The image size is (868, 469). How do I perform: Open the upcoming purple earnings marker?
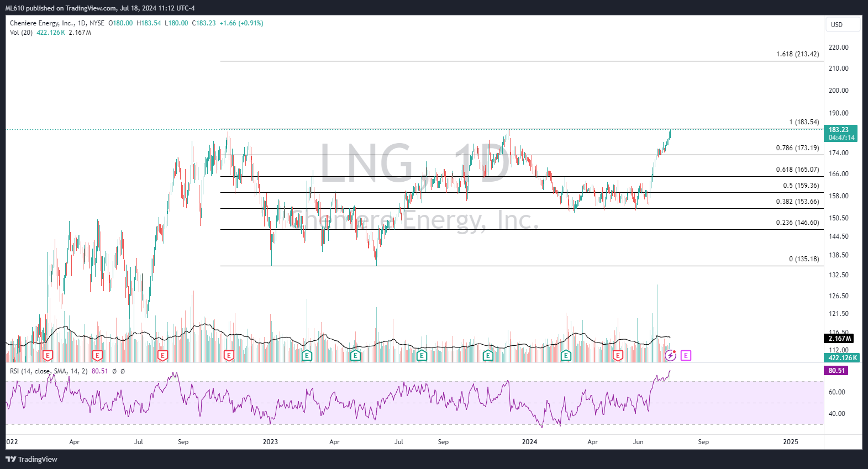(686, 356)
